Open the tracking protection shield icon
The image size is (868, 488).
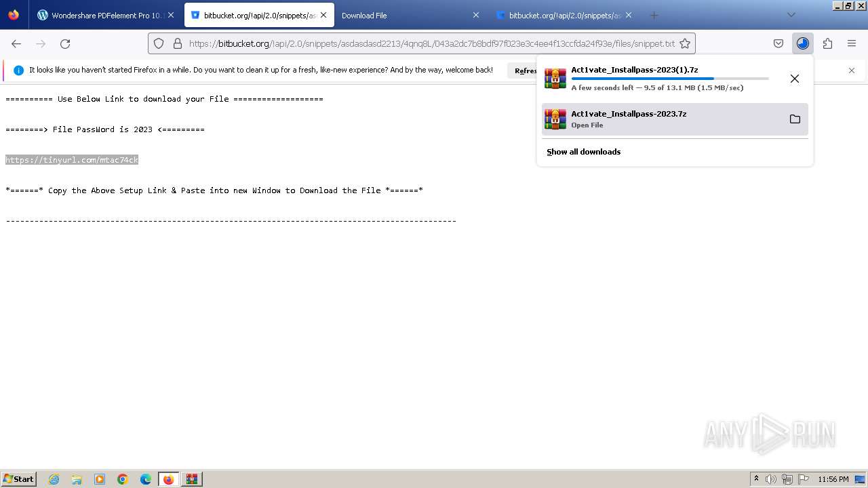[x=159, y=43]
